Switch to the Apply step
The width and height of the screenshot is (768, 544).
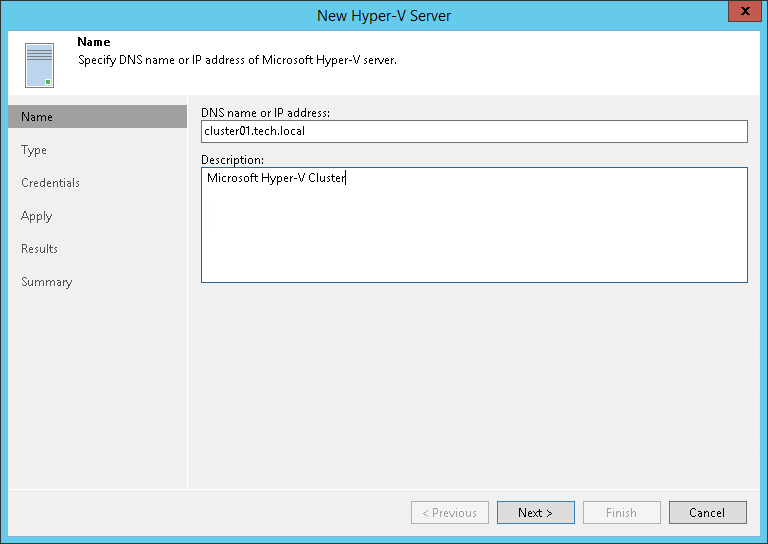tap(37, 216)
